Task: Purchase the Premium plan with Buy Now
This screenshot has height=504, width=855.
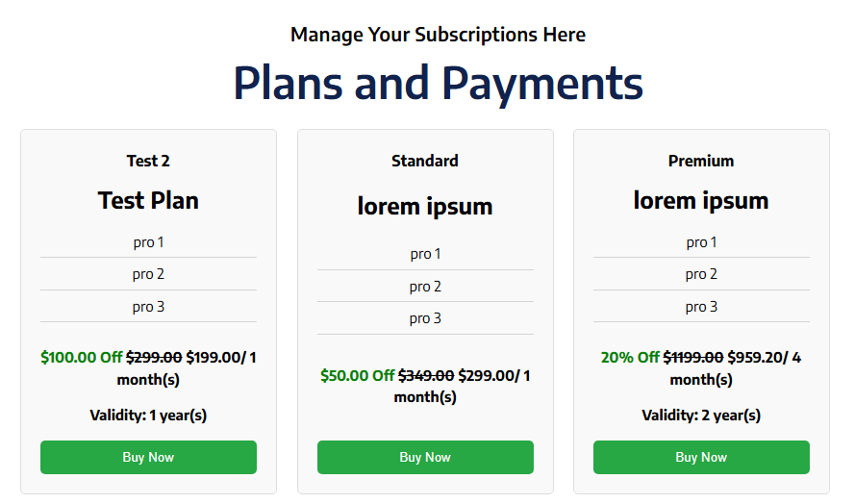Action: tap(701, 457)
